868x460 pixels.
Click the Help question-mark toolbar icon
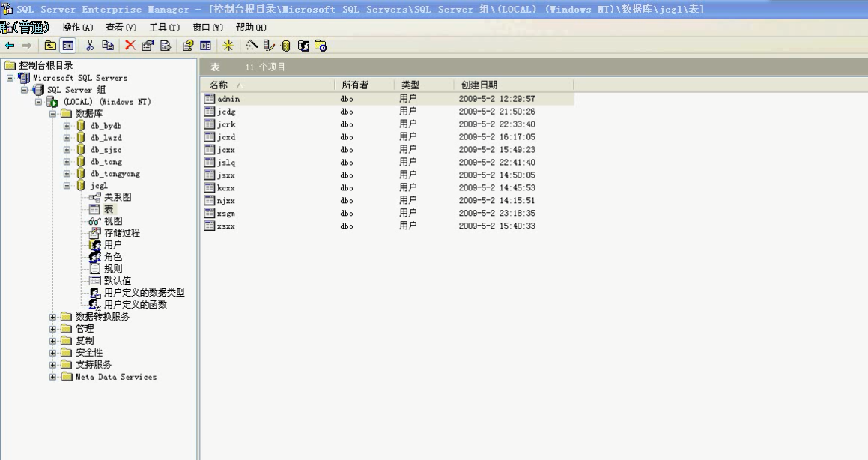click(x=188, y=46)
